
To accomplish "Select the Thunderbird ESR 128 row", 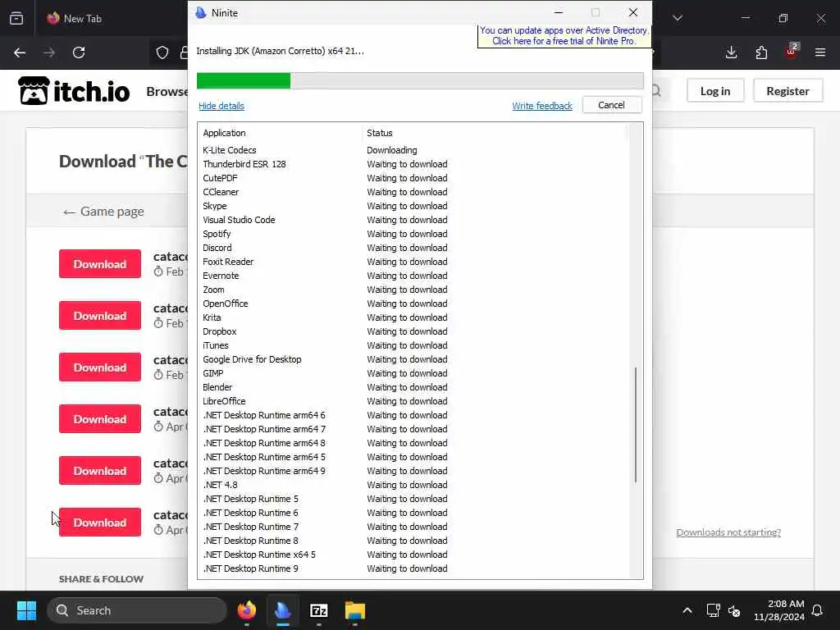I will (x=413, y=164).
